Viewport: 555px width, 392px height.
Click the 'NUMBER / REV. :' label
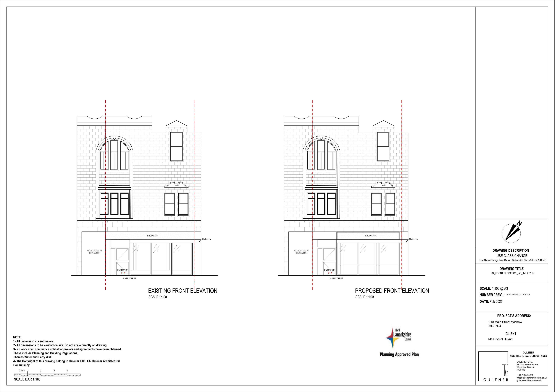pyautogui.click(x=492, y=295)
